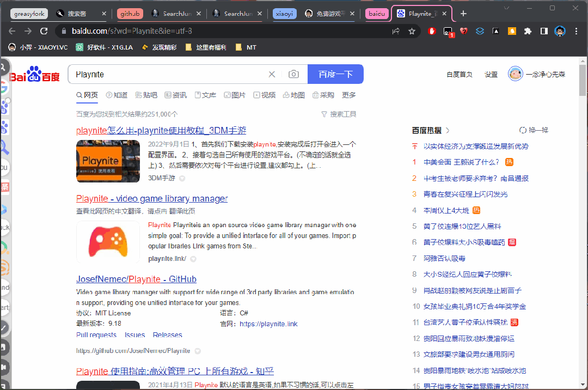Image resolution: width=588 pixels, height=390 pixels.
Task: Switch to the 图片 search tab
Action: tap(235, 95)
